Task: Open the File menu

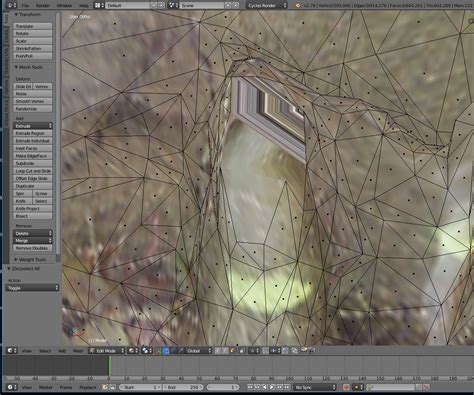Action: pyautogui.click(x=25, y=6)
